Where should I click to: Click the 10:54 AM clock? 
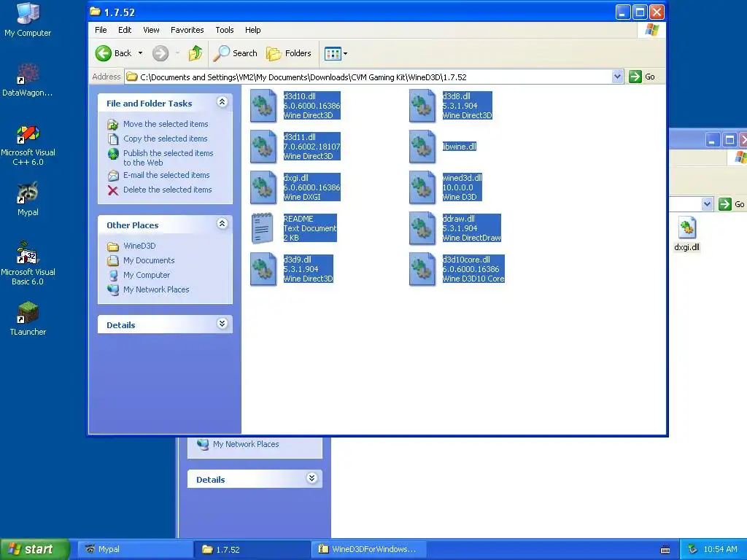(720, 550)
